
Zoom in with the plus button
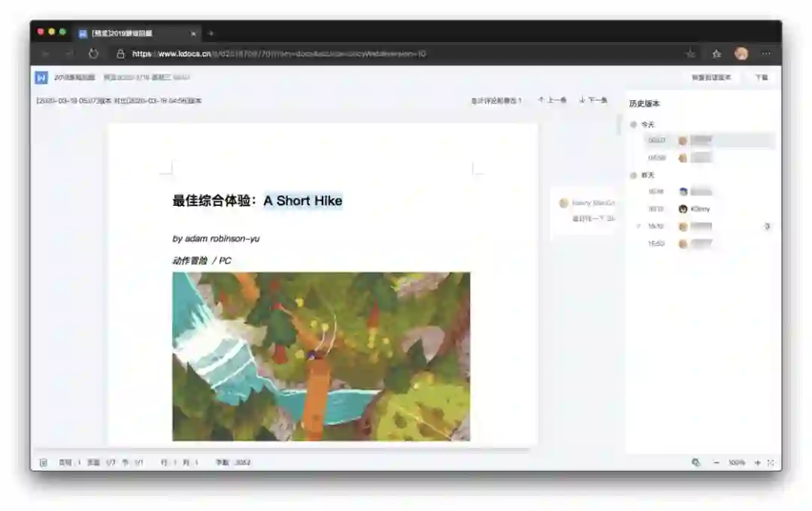757,463
